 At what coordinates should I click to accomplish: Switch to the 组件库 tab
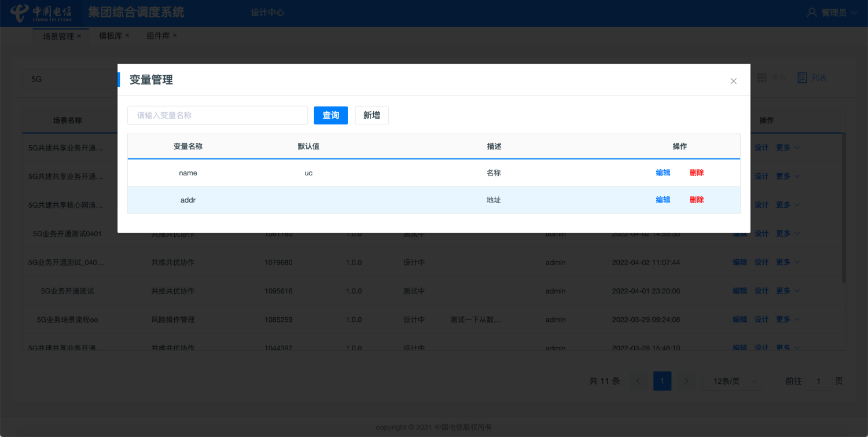tap(158, 36)
